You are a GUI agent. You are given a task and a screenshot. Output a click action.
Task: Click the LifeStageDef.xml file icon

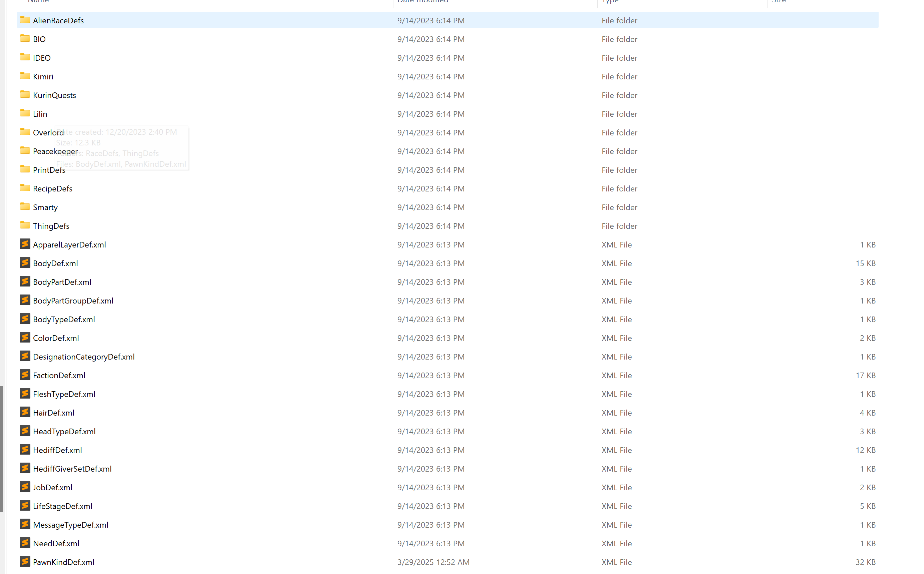click(x=25, y=505)
